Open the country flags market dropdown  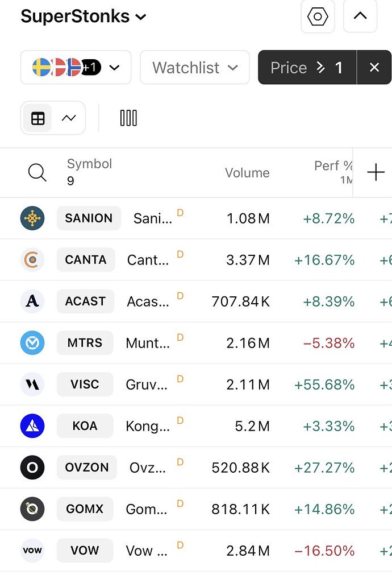[x=76, y=68]
